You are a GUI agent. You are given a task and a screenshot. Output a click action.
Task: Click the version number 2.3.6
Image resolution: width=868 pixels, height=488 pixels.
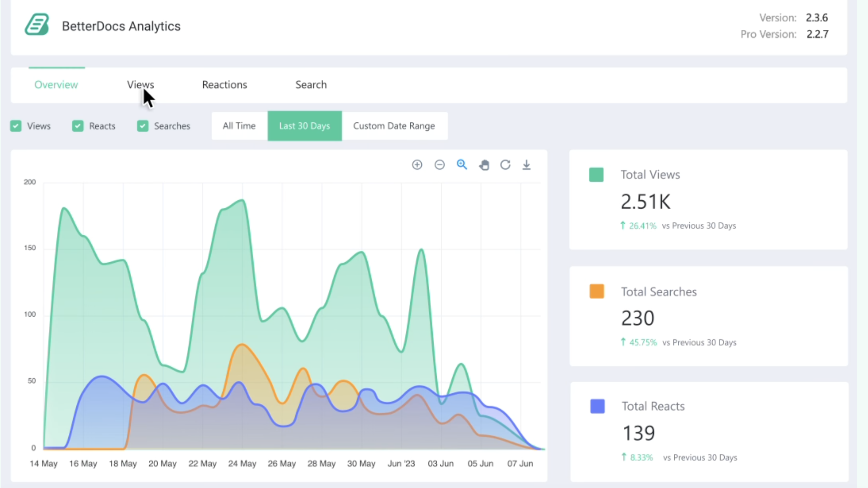(817, 17)
